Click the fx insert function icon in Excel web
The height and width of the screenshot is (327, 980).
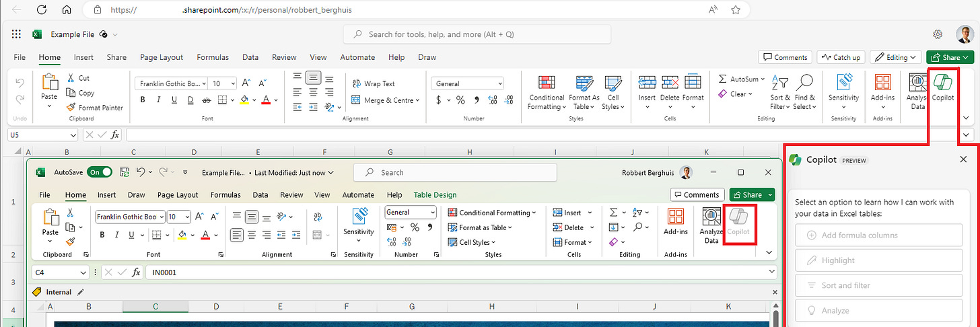(115, 135)
